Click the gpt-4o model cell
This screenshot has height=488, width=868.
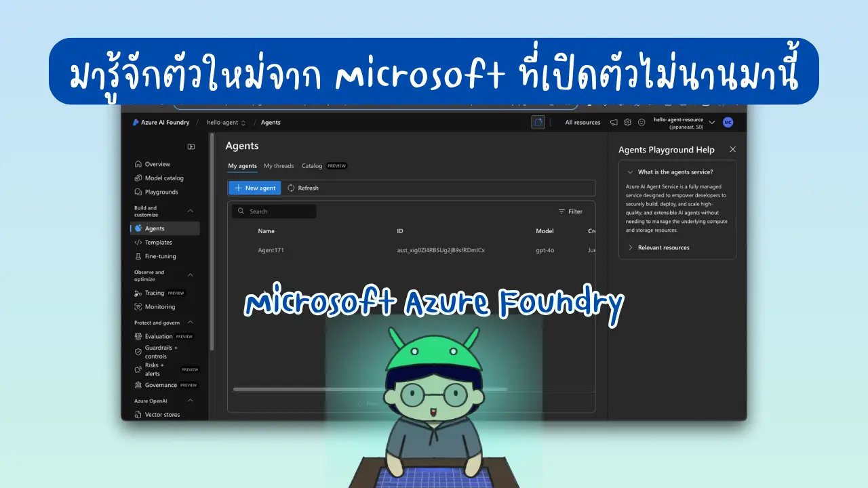click(x=545, y=250)
